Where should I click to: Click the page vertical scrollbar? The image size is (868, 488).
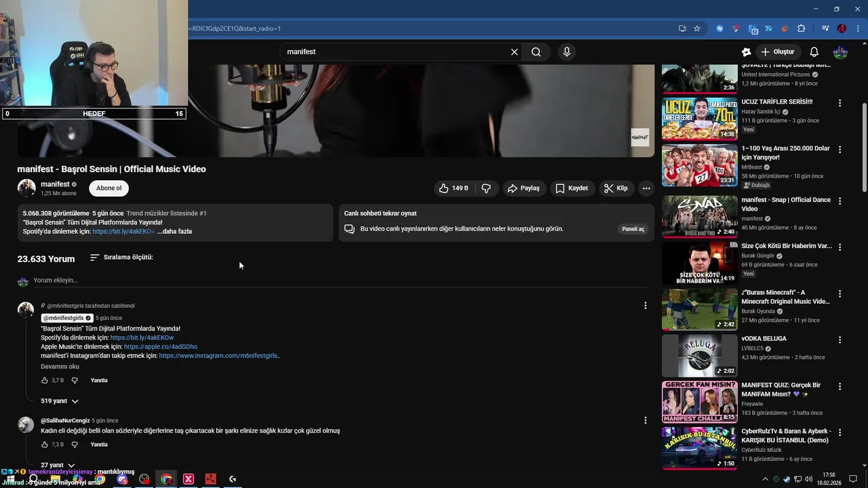coord(864,146)
